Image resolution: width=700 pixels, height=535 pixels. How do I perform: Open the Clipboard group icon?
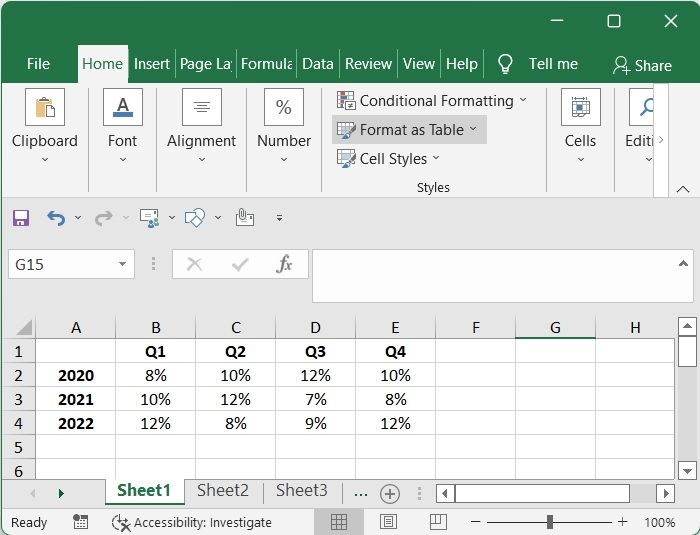(44, 108)
